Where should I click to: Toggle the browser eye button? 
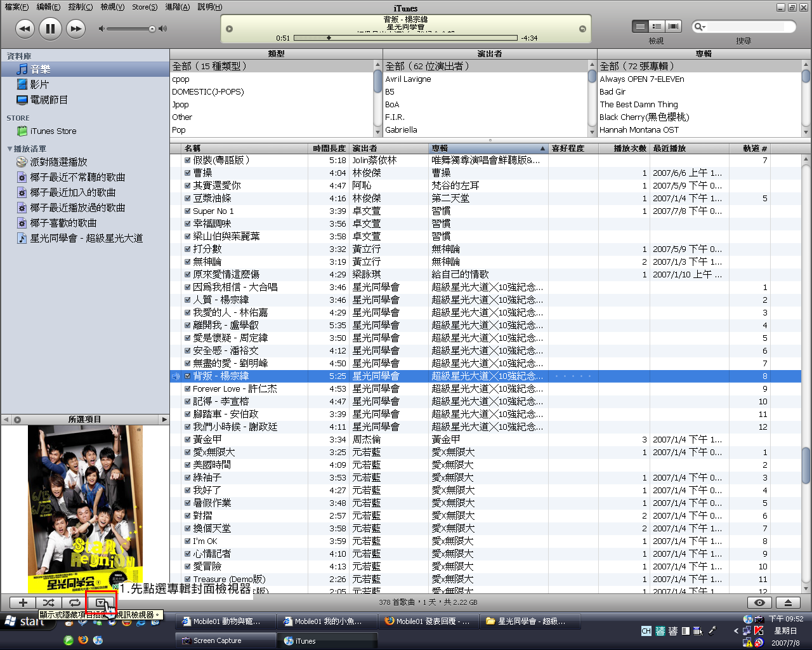pyautogui.click(x=759, y=602)
